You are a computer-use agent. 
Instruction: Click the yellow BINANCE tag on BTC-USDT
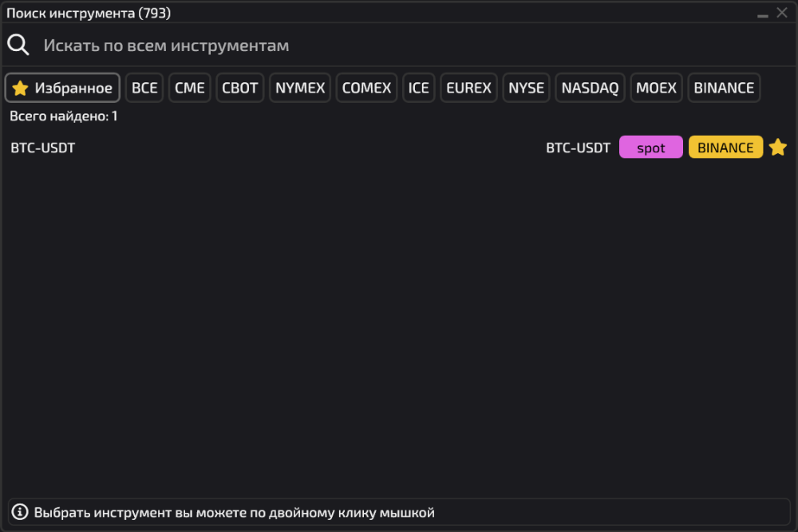pyautogui.click(x=725, y=148)
